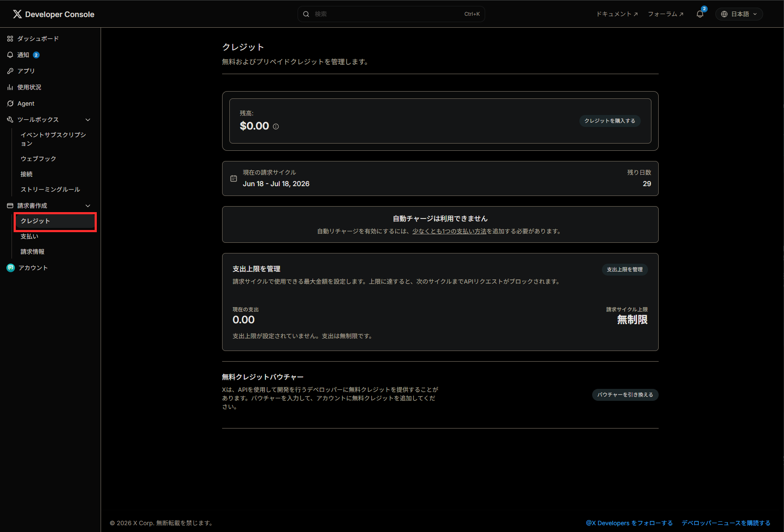Click the calendar icon in billing cycle
The width and height of the screenshot is (784, 532).
pyautogui.click(x=234, y=178)
